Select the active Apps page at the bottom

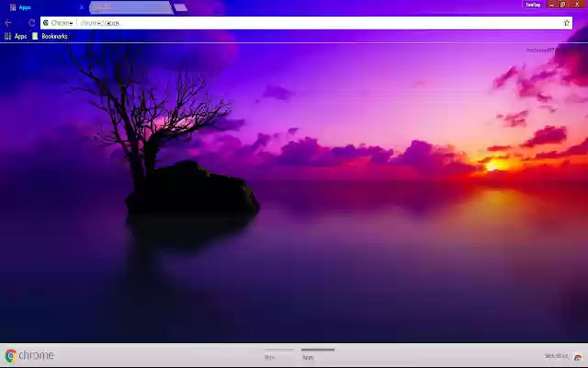click(x=317, y=355)
